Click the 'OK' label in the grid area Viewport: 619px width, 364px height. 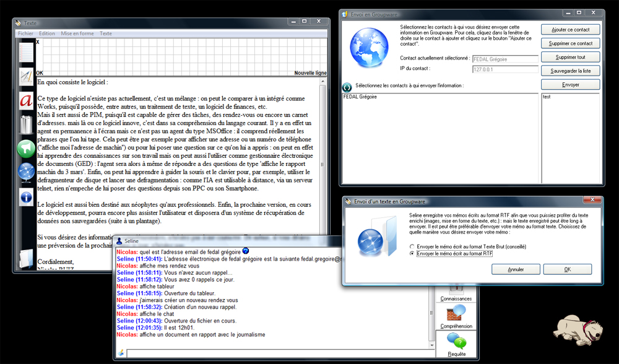[40, 73]
